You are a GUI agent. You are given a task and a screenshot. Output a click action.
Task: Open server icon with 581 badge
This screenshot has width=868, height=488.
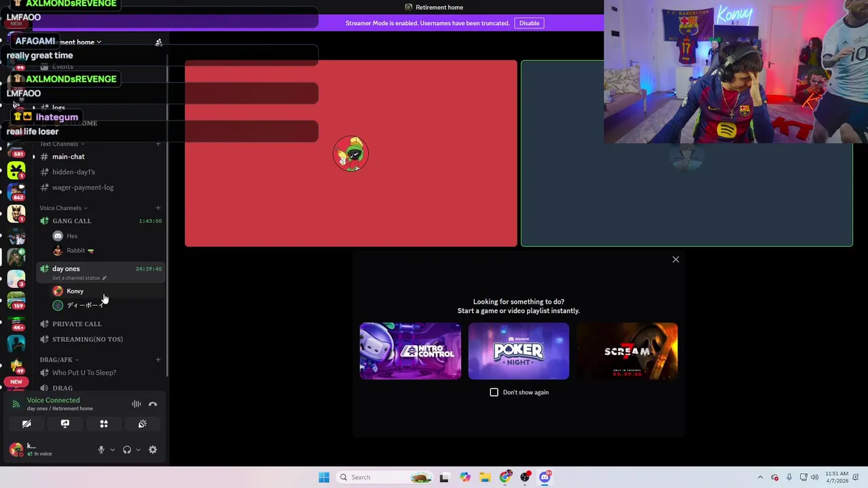tap(16, 149)
